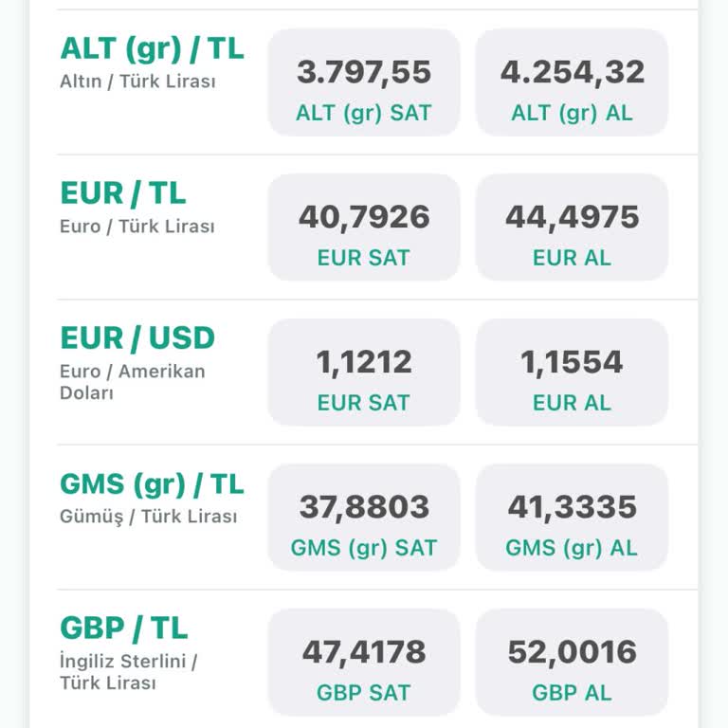Click the Euro / Türk Lirası subtitle

pyautogui.click(x=136, y=227)
